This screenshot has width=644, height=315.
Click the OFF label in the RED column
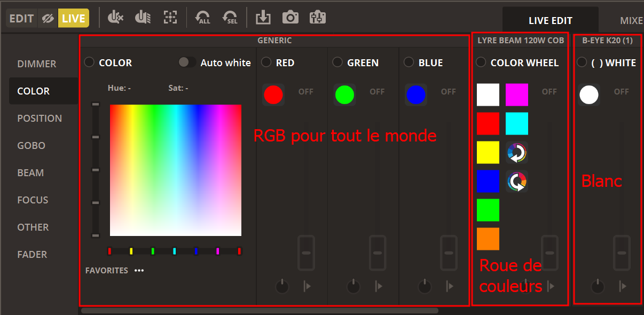coord(306,92)
